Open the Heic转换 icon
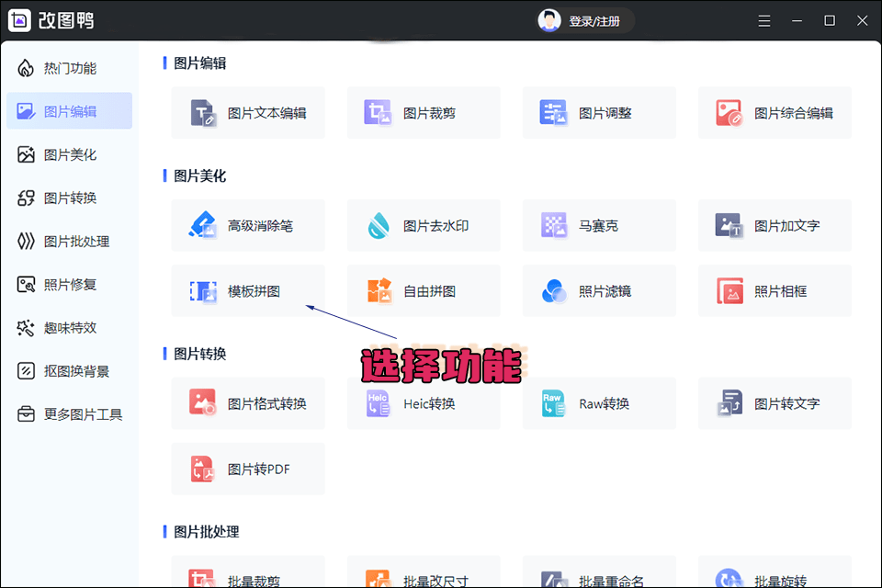The height and width of the screenshot is (588, 882). coord(378,403)
